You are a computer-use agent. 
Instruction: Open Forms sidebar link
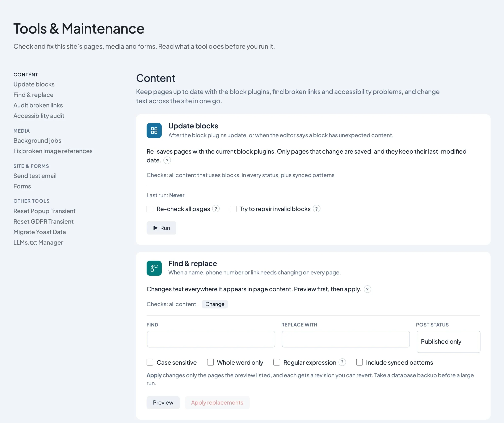coord(22,186)
